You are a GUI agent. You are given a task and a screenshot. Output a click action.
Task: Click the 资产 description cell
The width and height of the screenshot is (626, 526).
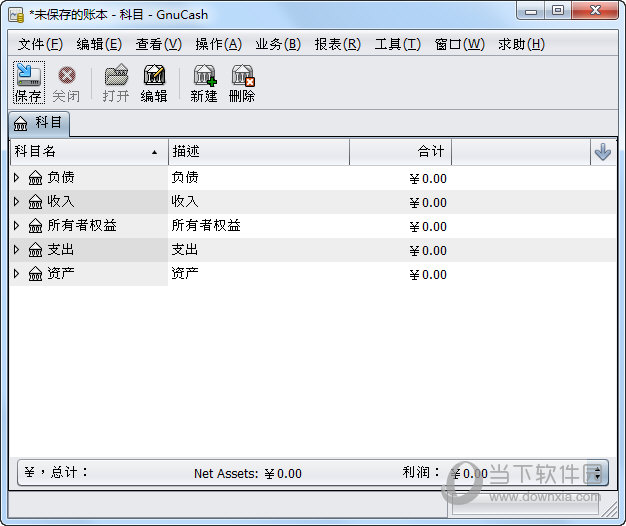pos(185,273)
